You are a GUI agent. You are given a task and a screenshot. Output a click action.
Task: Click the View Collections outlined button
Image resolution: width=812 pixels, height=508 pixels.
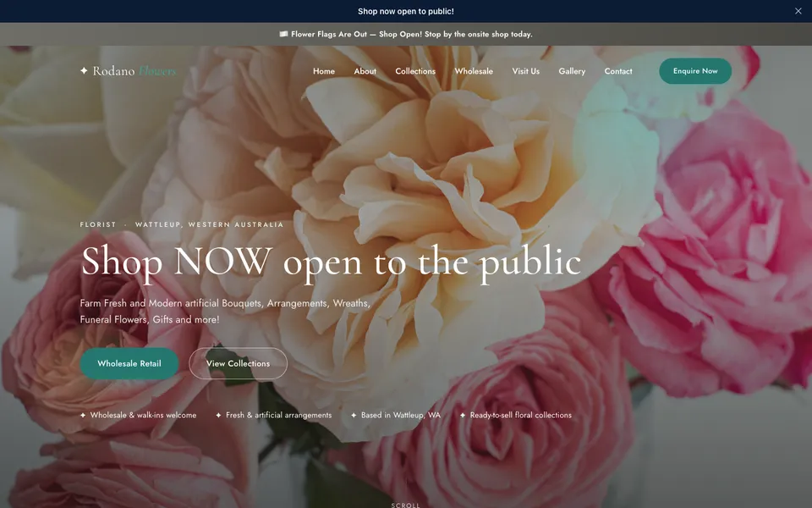click(239, 363)
